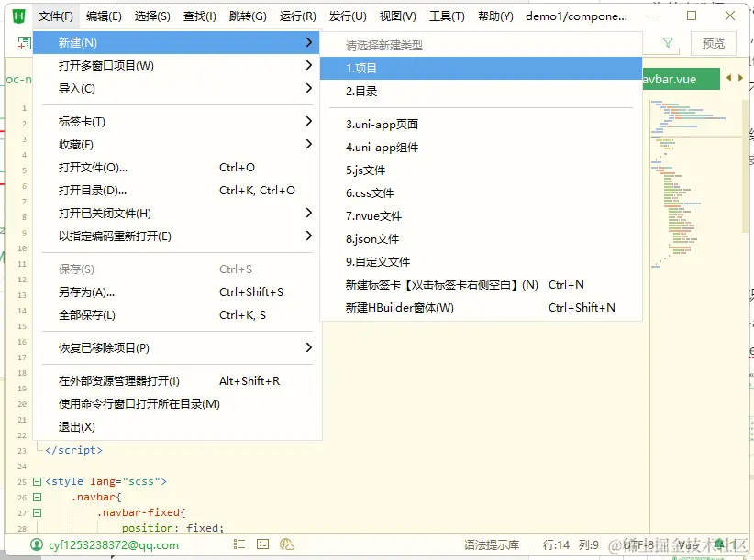Expand the 打开多窗口项目(W) submenu
Viewport: 754px width, 560px height.
tap(176, 65)
